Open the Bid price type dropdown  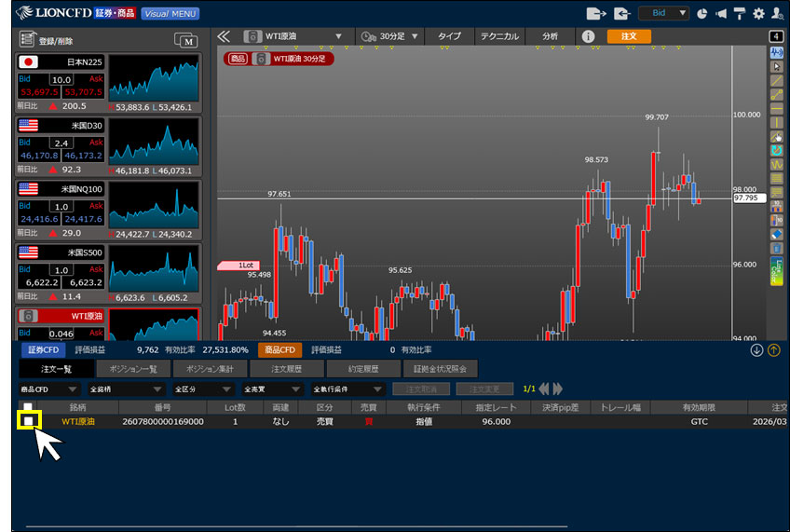pyautogui.click(x=663, y=13)
